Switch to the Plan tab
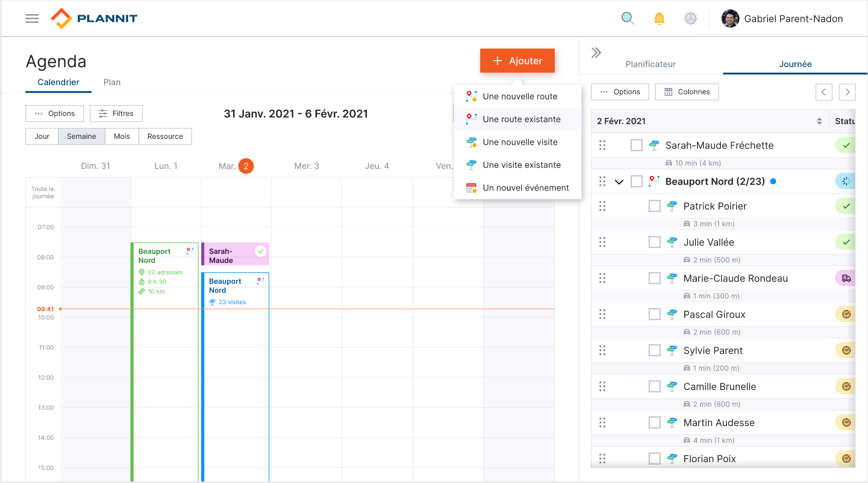Image resolution: width=868 pixels, height=483 pixels. [112, 82]
